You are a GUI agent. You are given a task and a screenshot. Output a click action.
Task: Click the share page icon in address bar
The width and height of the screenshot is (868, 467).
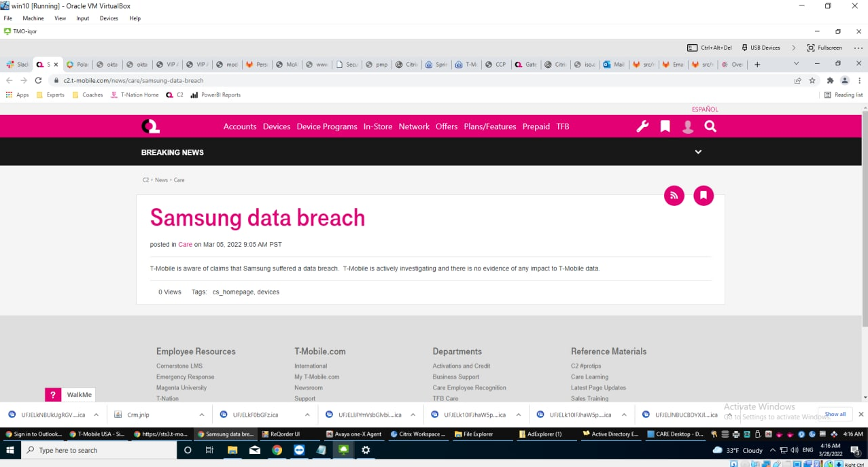click(797, 80)
